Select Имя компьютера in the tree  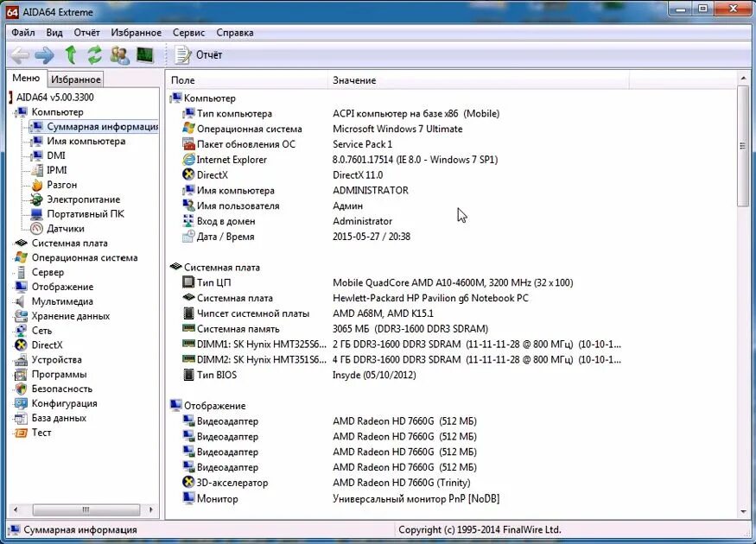[86, 141]
